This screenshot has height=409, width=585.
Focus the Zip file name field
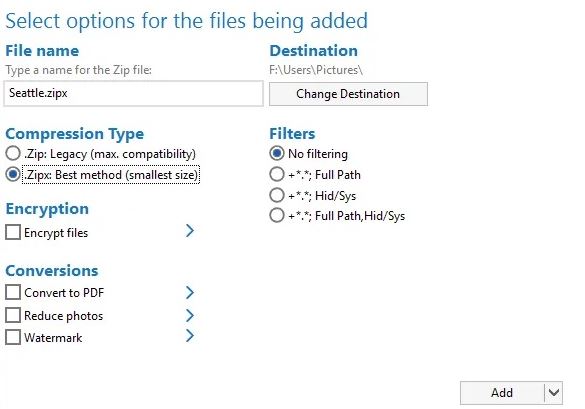point(134,93)
